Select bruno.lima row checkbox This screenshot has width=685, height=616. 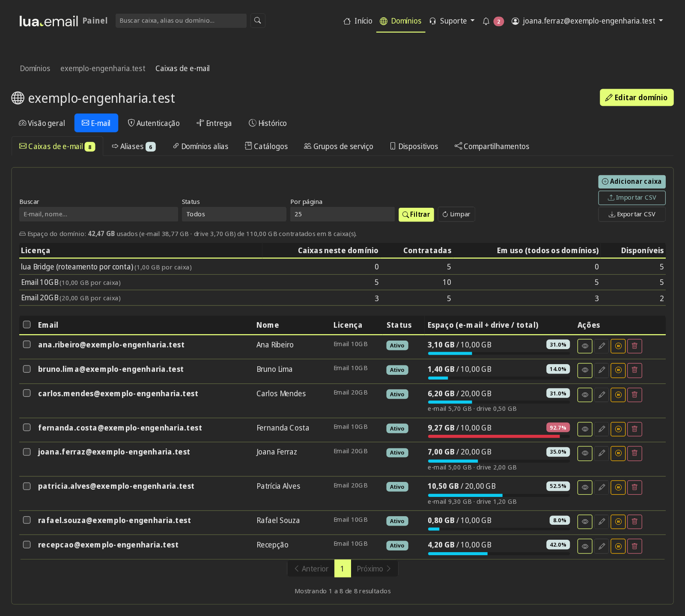click(27, 369)
